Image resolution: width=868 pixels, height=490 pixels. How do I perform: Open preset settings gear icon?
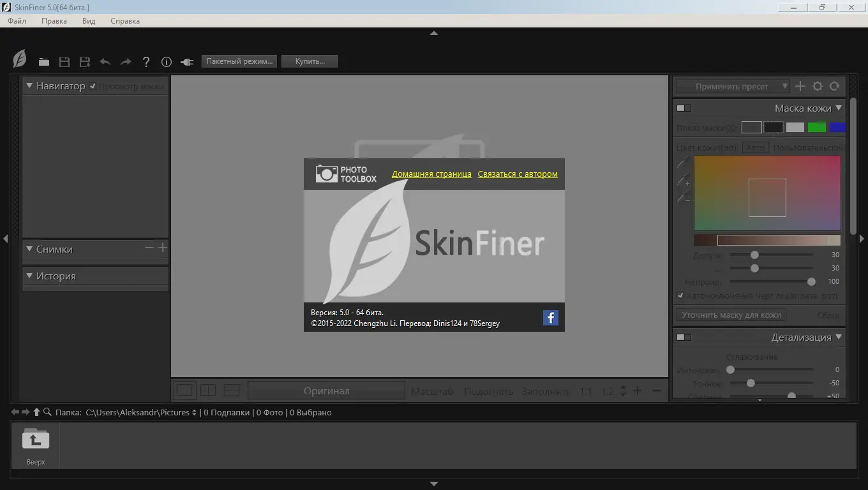[818, 86]
